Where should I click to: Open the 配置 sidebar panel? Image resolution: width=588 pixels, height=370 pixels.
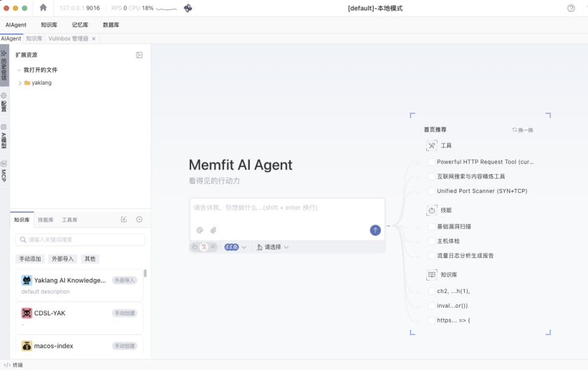pyautogui.click(x=4, y=102)
